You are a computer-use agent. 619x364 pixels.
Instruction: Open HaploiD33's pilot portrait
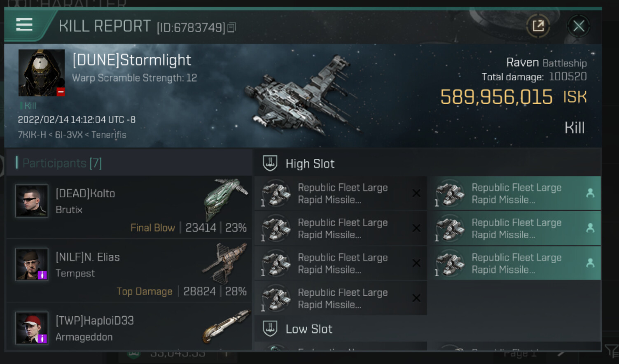(x=32, y=328)
